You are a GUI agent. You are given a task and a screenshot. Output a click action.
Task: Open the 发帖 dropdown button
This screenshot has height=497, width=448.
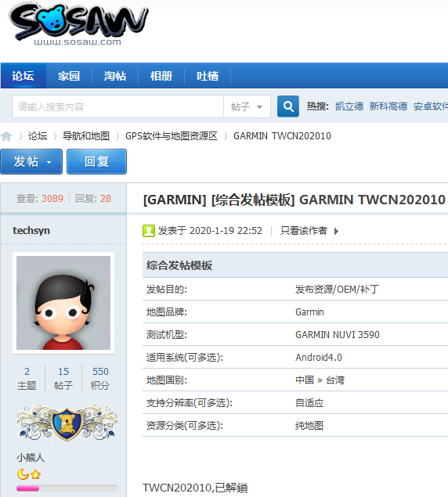pyautogui.click(x=31, y=162)
